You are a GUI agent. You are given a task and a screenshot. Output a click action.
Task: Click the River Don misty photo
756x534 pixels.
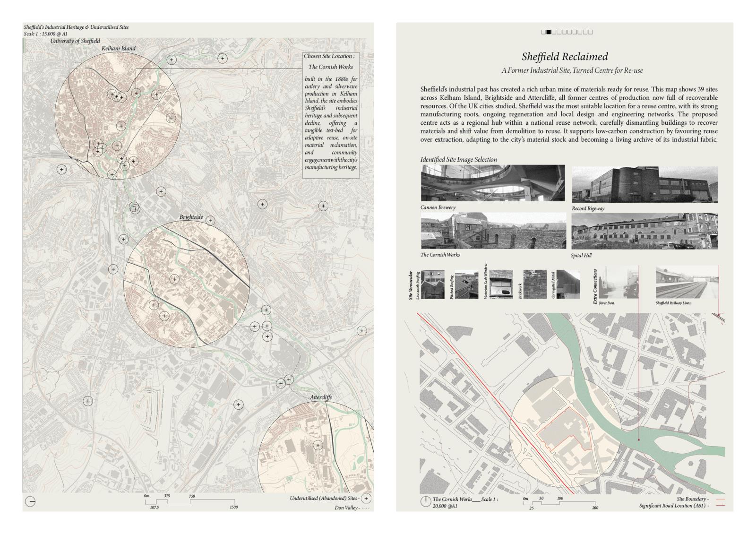(x=619, y=283)
